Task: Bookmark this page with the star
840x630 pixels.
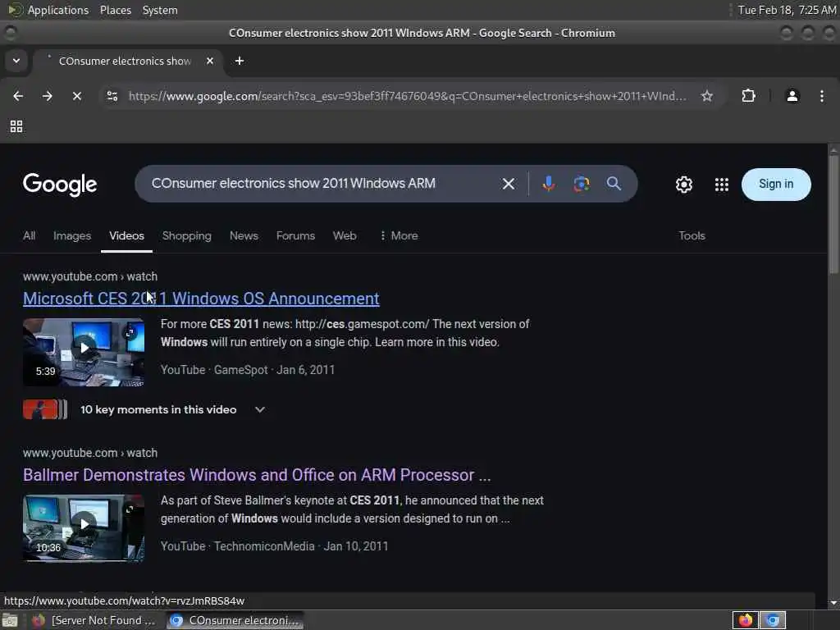Action: click(x=707, y=96)
